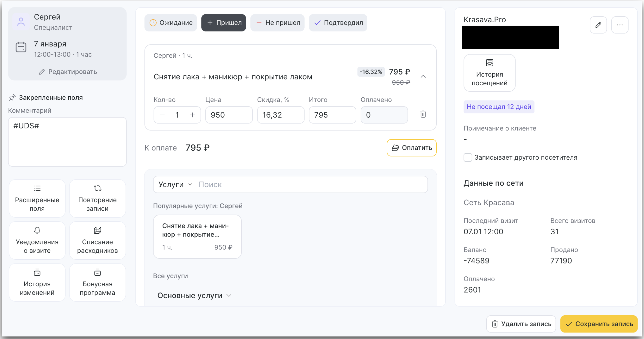The image size is (644, 339).
Task: Open Повторение записи option
Action: click(x=97, y=199)
